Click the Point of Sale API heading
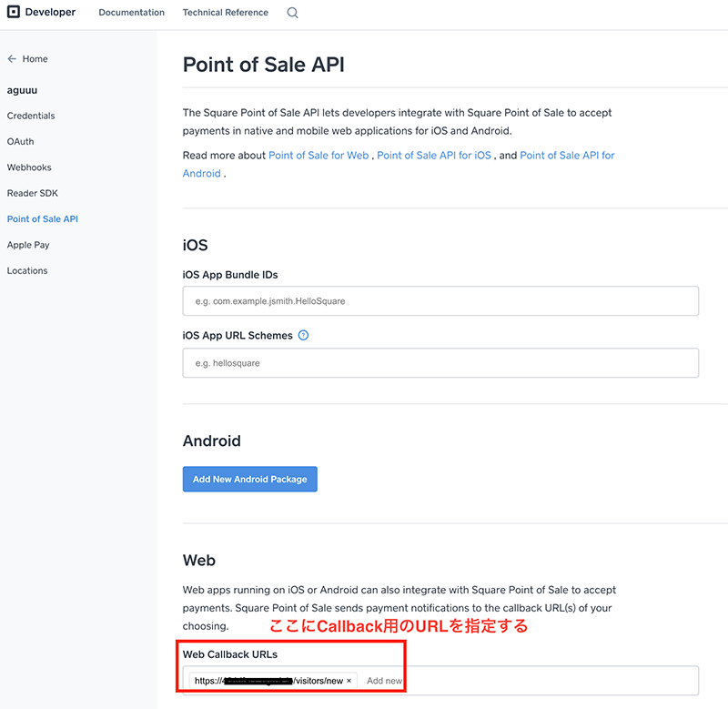Image resolution: width=728 pixels, height=709 pixels. click(263, 65)
